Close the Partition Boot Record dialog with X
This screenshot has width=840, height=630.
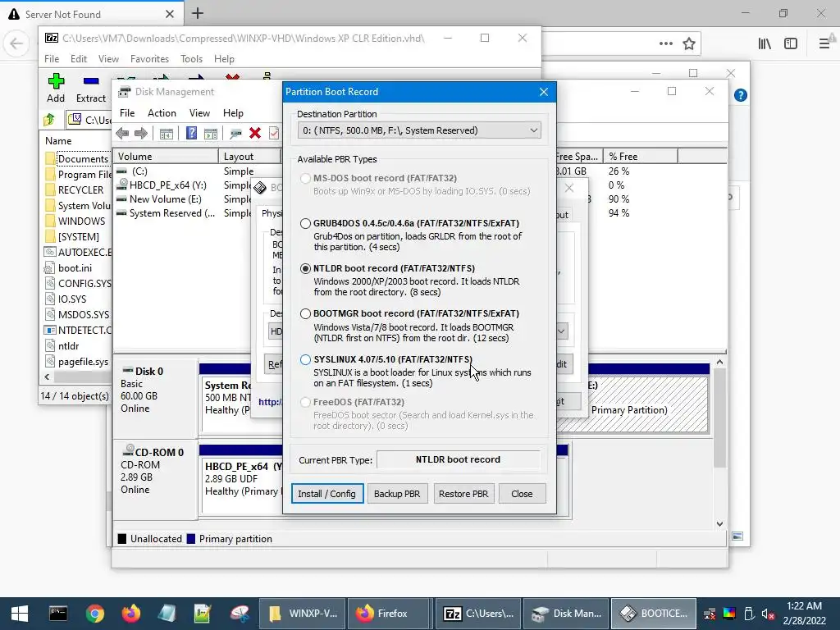(x=543, y=92)
